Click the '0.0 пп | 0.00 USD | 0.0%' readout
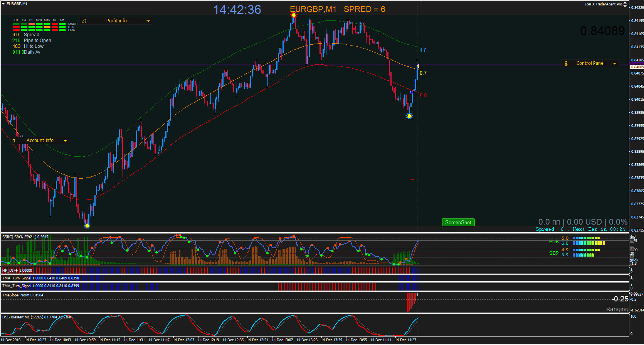Image resolution: width=644 pixels, height=345 pixels. tap(583, 222)
